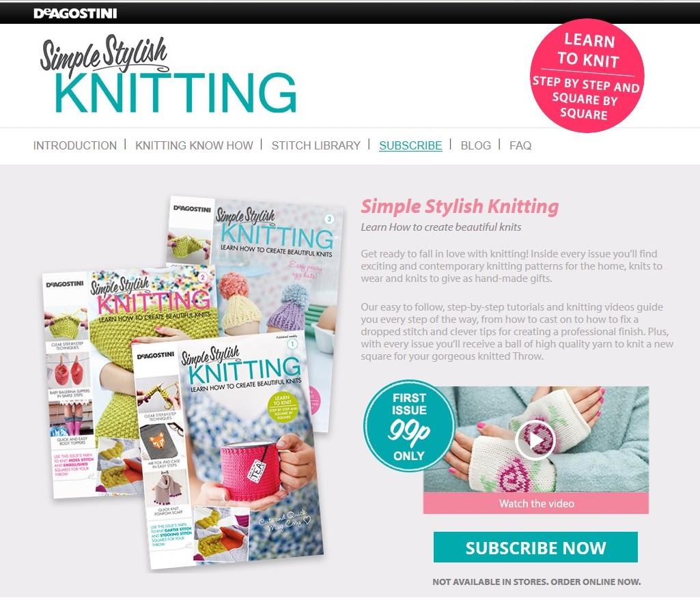Click the pink Learn to Knit badge
The height and width of the screenshot is (600, 700).
[x=587, y=76]
